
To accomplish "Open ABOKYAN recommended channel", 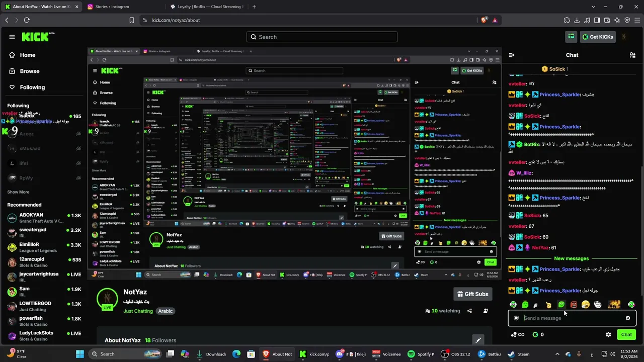I will (x=44, y=218).
